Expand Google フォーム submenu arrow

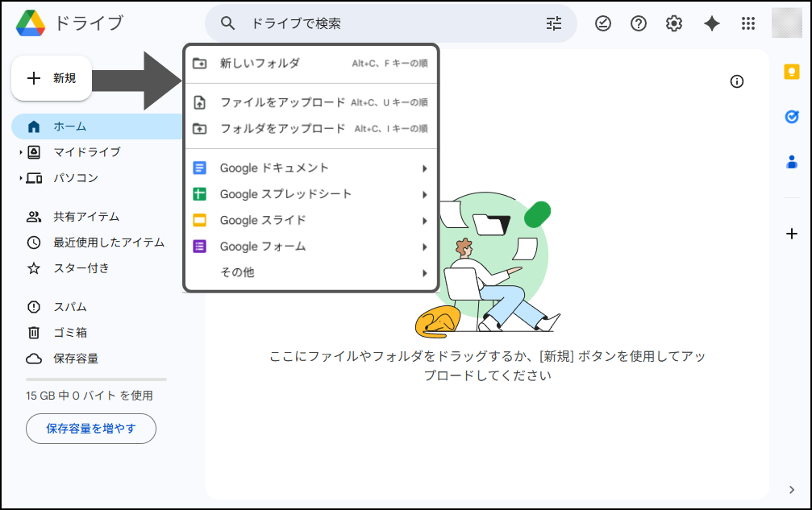pos(425,247)
